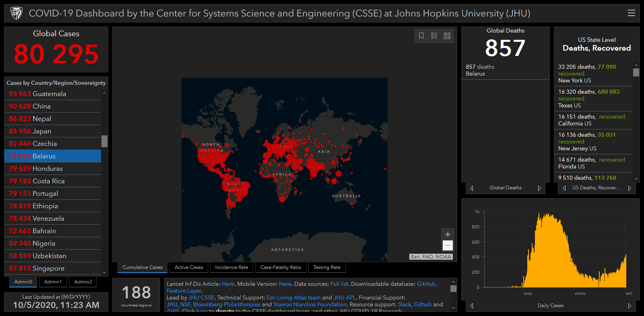Switch to Incidence Rate map tab
The image size is (644, 316).
click(x=231, y=267)
